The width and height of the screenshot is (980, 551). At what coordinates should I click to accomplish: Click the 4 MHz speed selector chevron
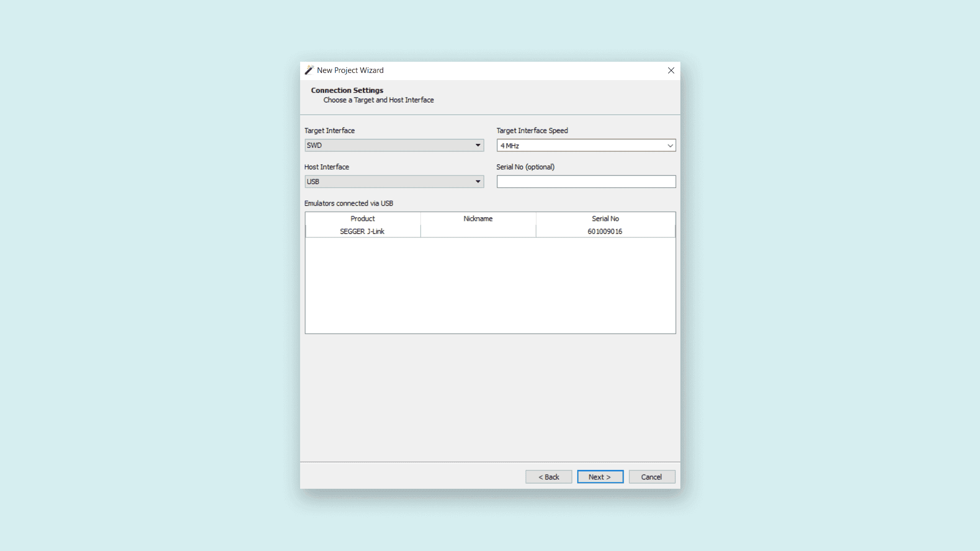[x=669, y=145]
